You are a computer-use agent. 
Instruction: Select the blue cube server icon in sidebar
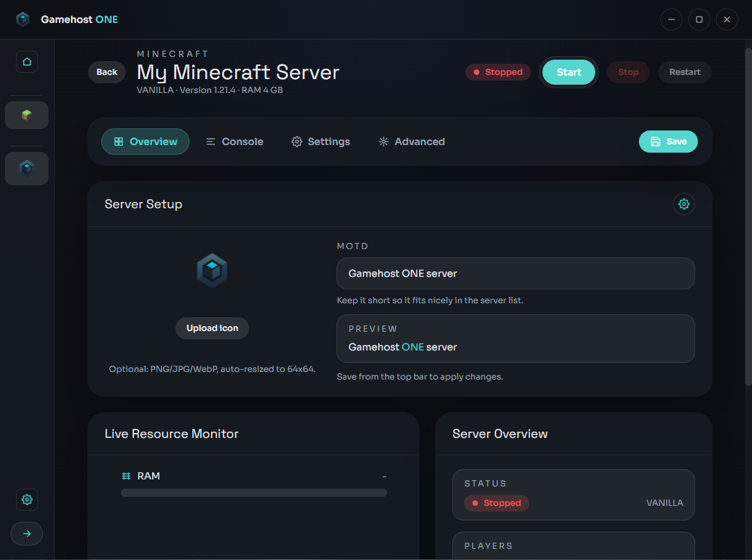[26, 168]
